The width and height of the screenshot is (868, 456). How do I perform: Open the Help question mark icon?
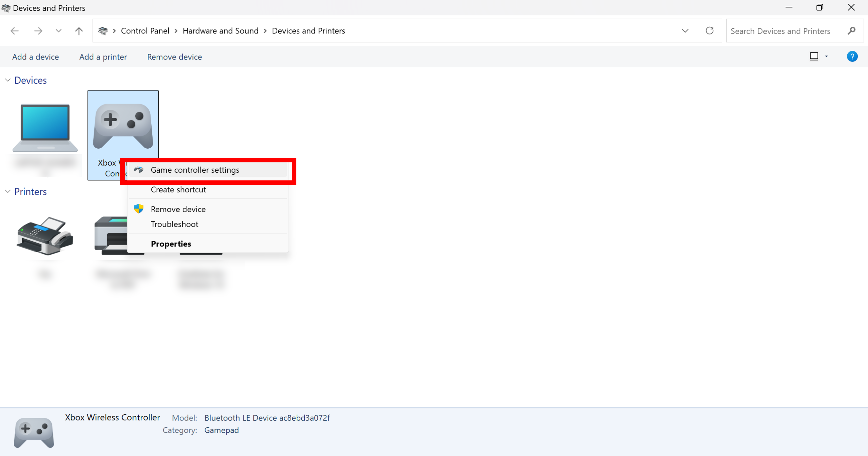pyautogui.click(x=852, y=56)
